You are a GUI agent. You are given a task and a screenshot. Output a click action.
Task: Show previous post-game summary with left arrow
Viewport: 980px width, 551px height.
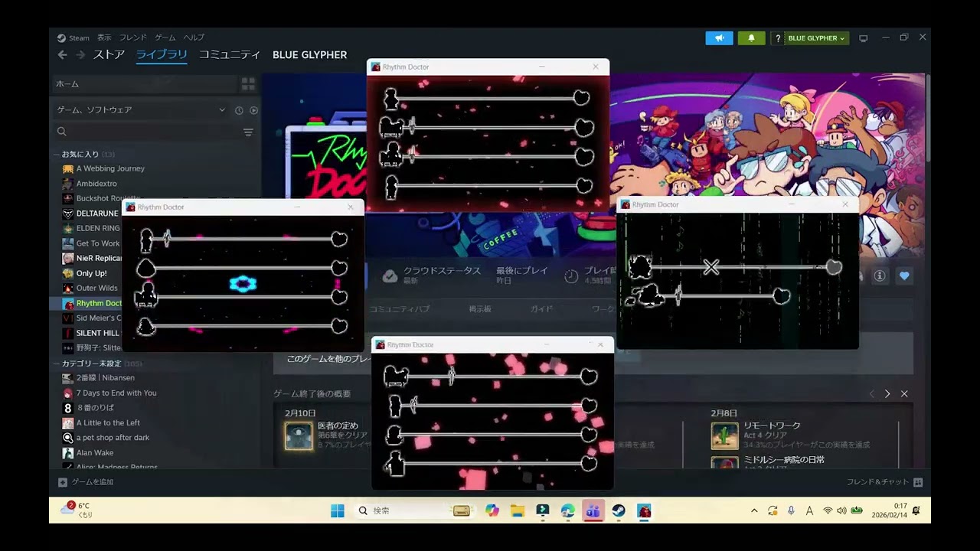coord(871,393)
